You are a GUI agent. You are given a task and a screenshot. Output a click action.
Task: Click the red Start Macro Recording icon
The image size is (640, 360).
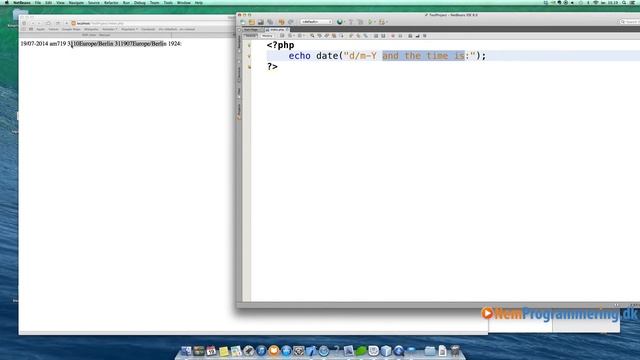coord(393,36)
